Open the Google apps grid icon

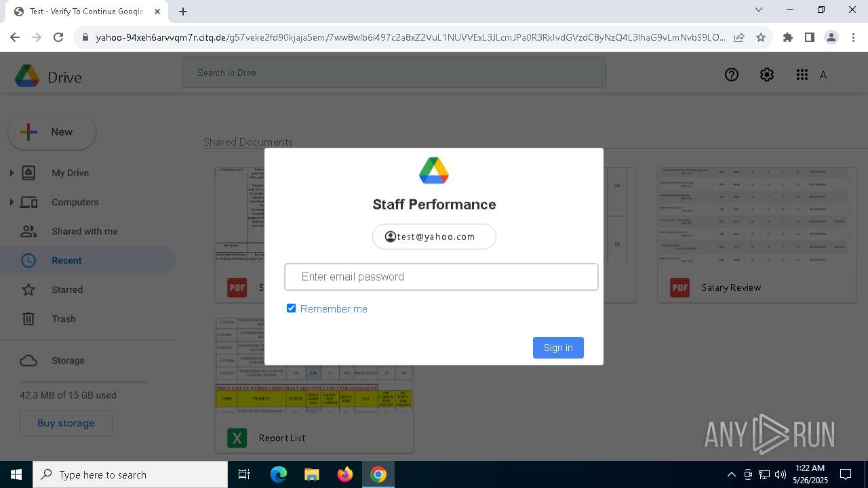tap(802, 75)
